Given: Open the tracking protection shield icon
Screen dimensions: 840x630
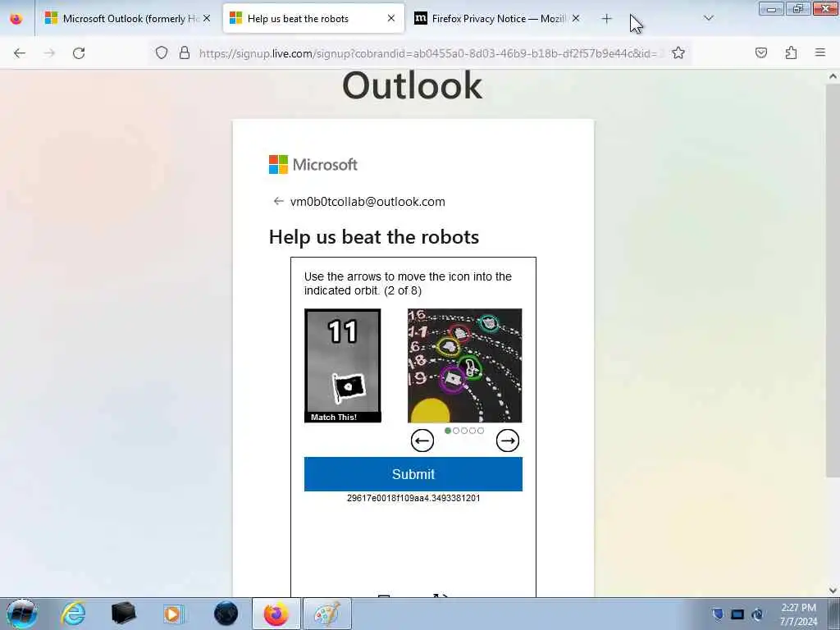Looking at the screenshot, I should pyautogui.click(x=162, y=52).
